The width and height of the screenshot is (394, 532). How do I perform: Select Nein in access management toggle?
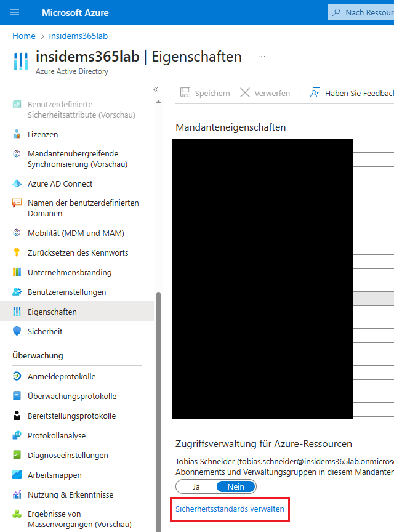tap(236, 486)
